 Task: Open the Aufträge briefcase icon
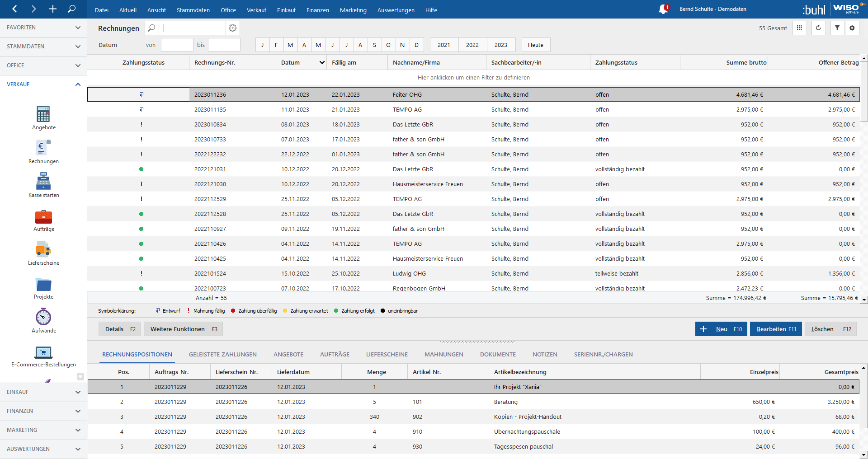43,217
